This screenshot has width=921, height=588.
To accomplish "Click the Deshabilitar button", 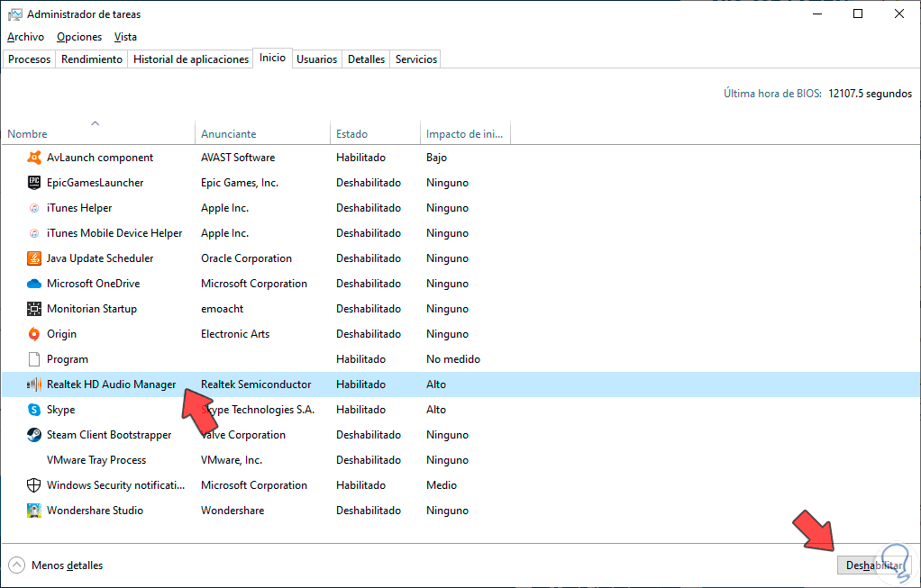I will (x=874, y=565).
